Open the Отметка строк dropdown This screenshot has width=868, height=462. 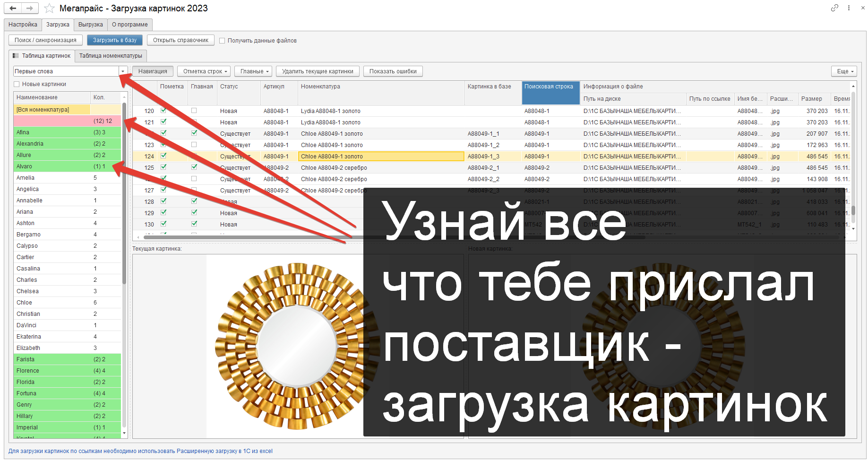pyautogui.click(x=204, y=71)
